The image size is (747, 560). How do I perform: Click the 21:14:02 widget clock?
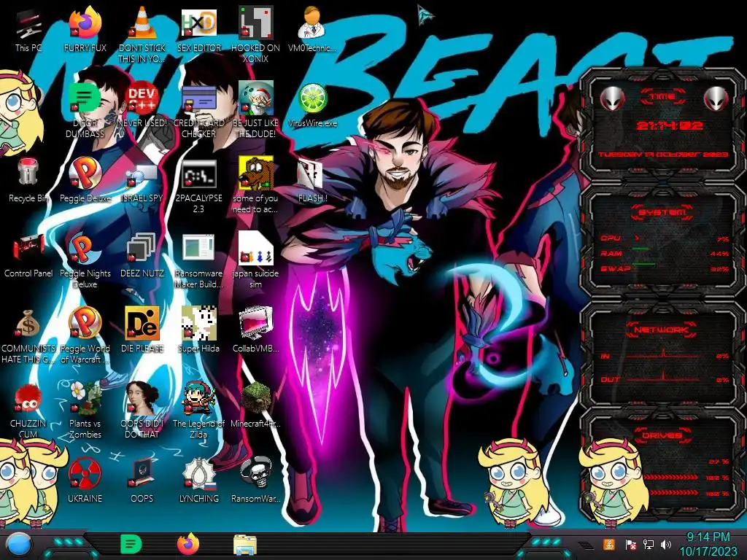click(x=670, y=125)
